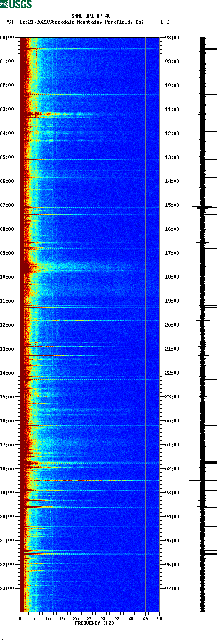This screenshot has width=220, height=644.
Task: Click the PST axis tick label '01:00'
Action: [x=7, y=61]
